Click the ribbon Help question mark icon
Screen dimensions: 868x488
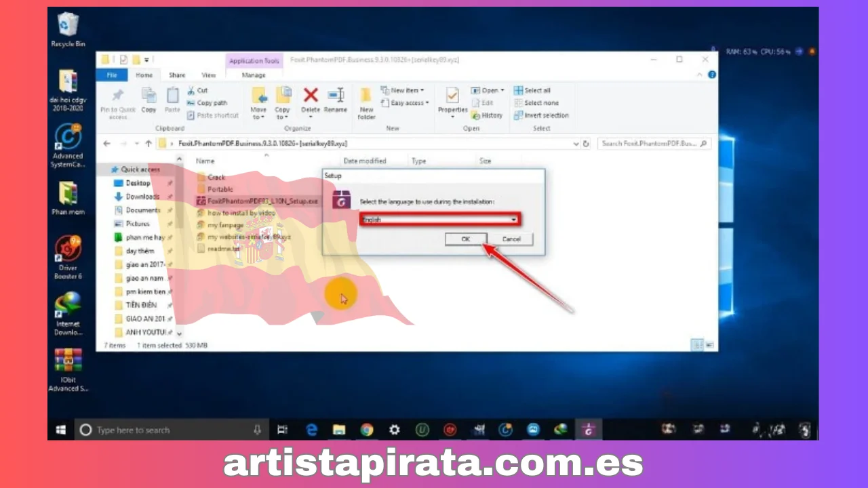(712, 75)
